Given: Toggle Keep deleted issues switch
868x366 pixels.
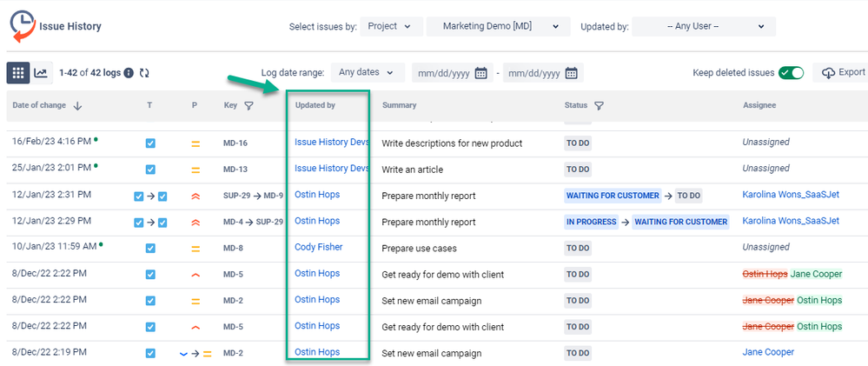Looking at the screenshot, I should point(791,72).
